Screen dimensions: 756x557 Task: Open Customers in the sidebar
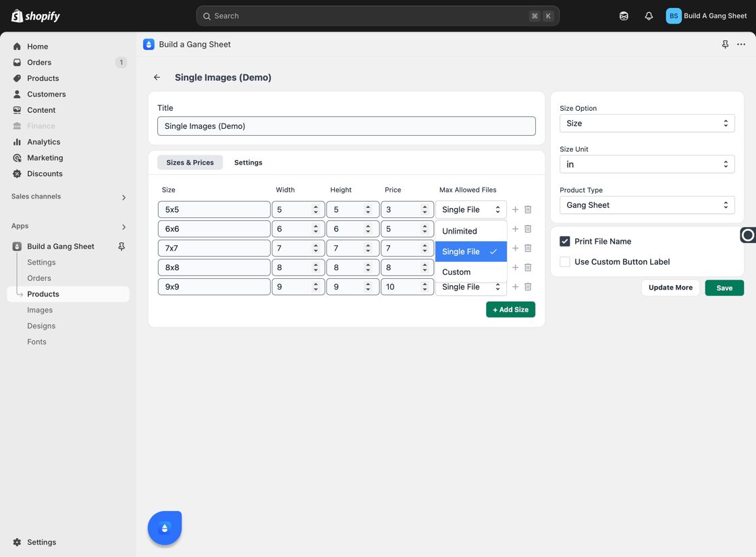point(47,94)
